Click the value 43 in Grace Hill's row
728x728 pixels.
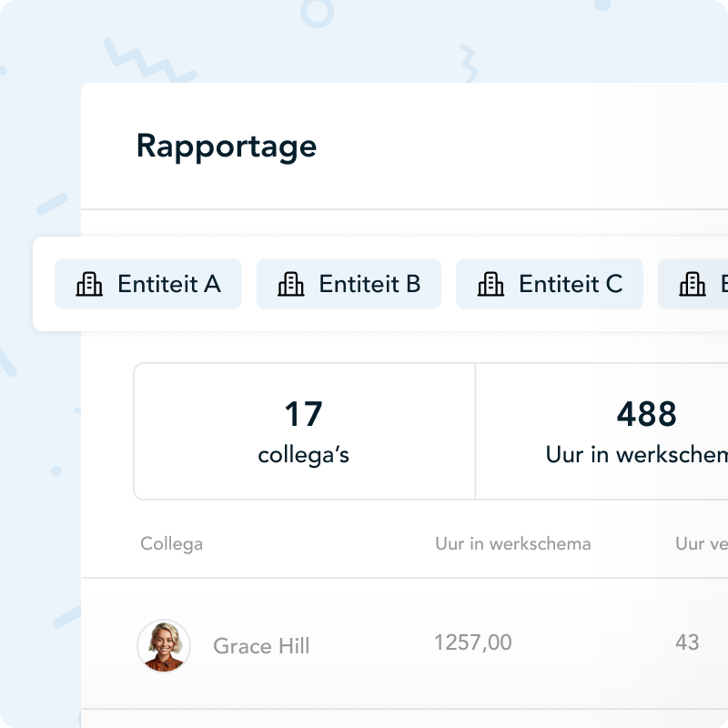687,642
